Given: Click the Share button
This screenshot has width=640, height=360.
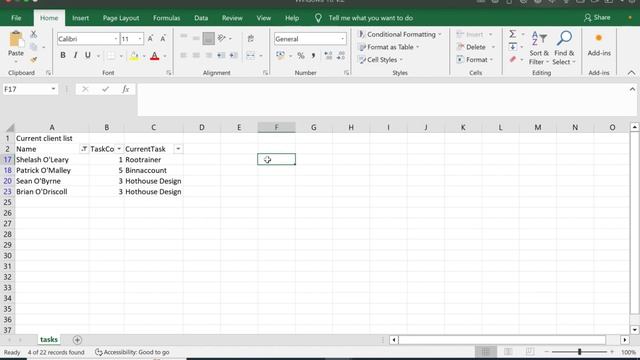Looking at the screenshot, I should click(597, 18).
